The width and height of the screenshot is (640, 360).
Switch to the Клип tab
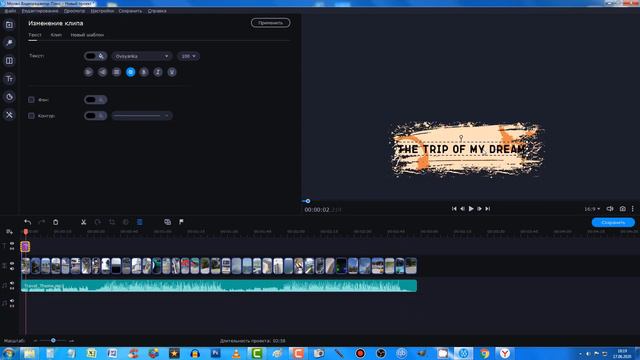(x=56, y=35)
